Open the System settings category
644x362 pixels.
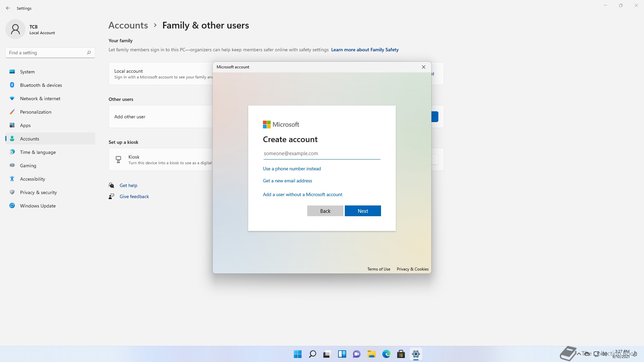(50, 72)
